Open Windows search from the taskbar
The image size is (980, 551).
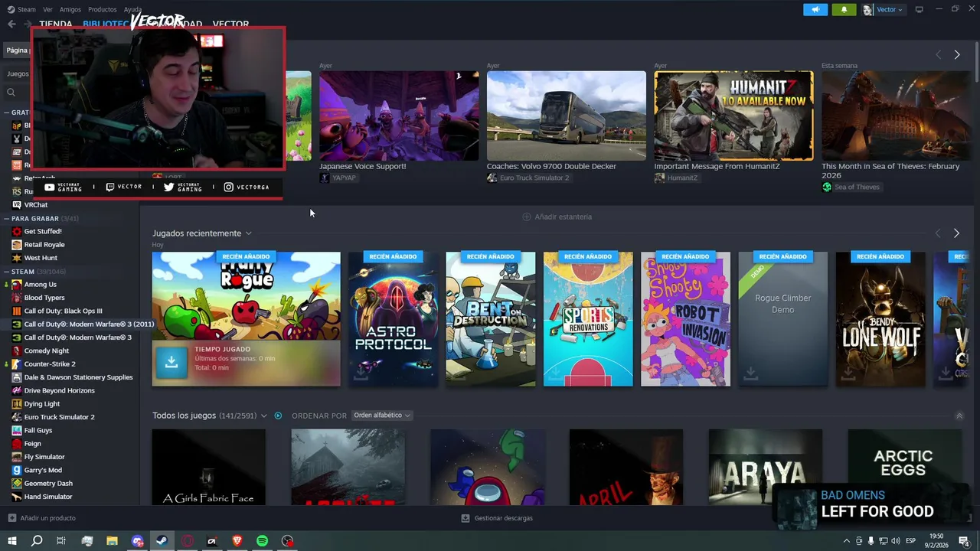(37, 541)
